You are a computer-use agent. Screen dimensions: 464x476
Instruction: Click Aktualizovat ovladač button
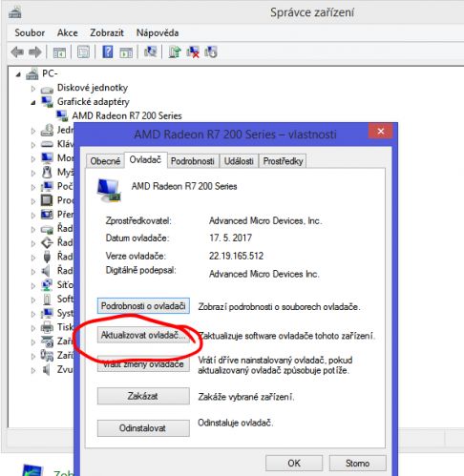click(x=143, y=335)
